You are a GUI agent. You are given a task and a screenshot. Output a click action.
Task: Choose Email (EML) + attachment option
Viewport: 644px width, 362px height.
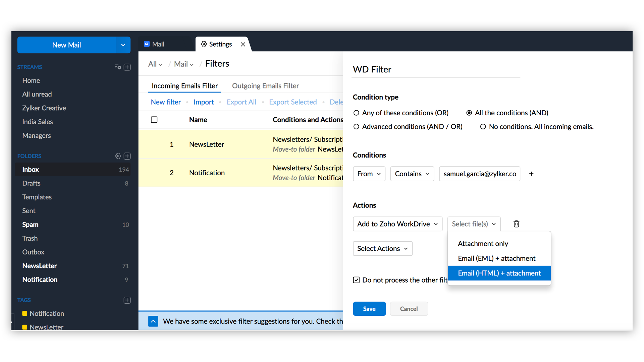pyautogui.click(x=496, y=258)
